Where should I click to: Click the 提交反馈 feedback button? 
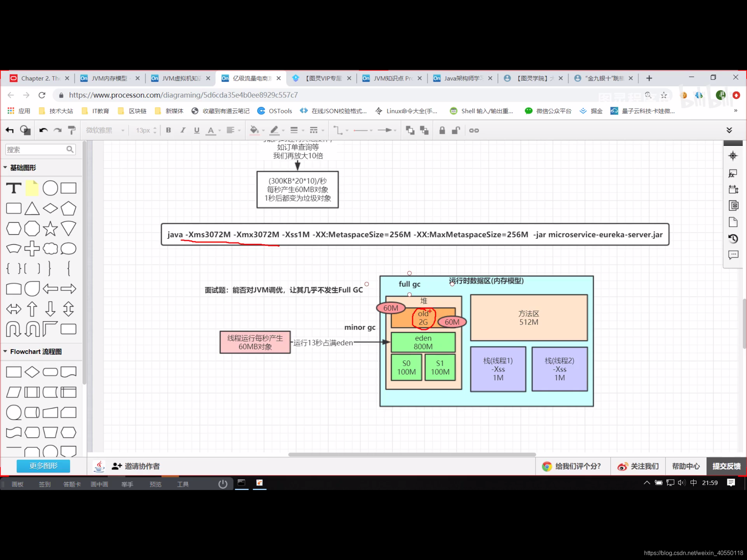[727, 466]
